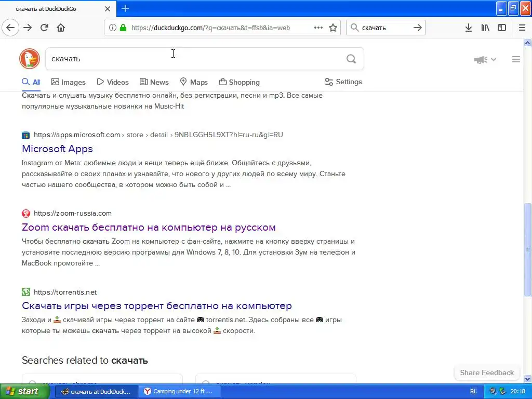
Task: Open the browser home page
Action: coord(61,28)
